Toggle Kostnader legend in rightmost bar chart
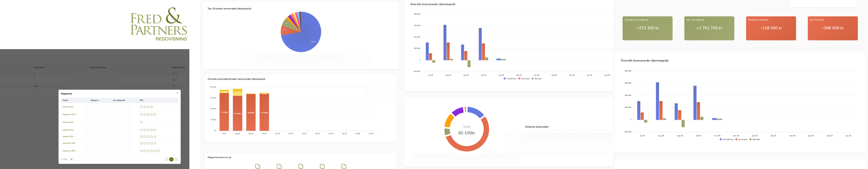This screenshot has height=169, width=868. pyautogui.click(x=741, y=139)
